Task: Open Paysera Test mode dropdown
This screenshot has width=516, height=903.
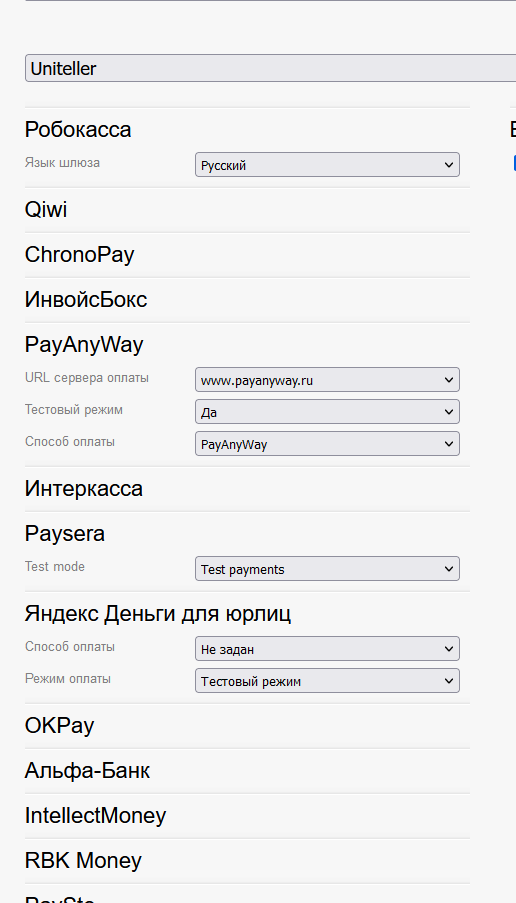Action: 327,568
